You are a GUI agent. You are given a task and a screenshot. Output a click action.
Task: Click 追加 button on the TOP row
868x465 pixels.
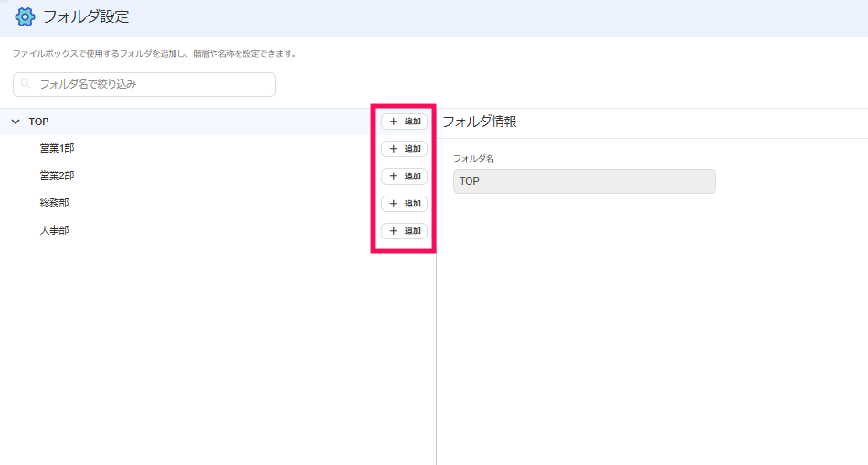404,122
